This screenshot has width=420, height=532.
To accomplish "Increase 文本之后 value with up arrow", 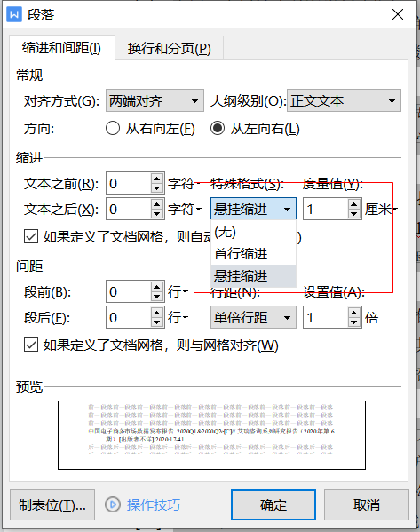I will 157,204.
